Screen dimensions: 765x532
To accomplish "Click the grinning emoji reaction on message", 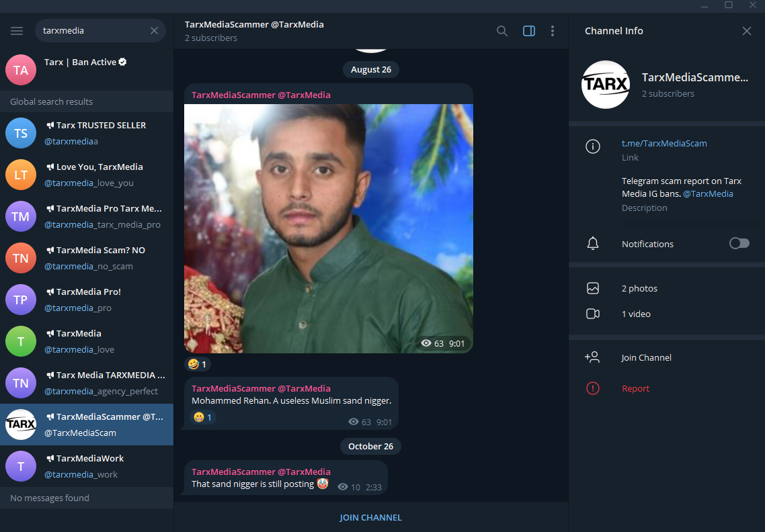I will pyautogui.click(x=202, y=417).
